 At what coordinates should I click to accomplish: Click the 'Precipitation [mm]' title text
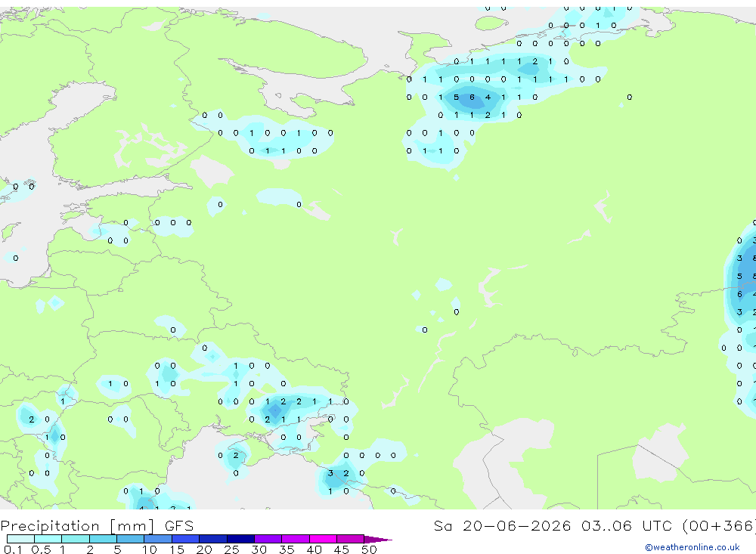coord(77,526)
